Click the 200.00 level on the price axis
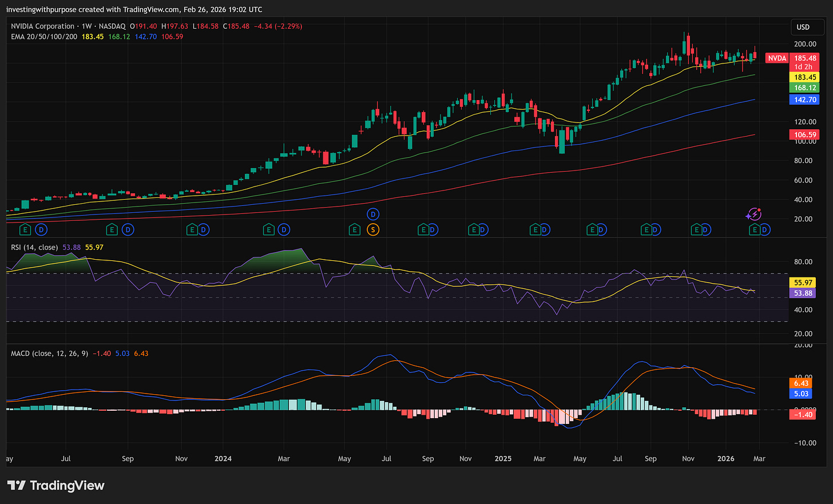 (805, 44)
